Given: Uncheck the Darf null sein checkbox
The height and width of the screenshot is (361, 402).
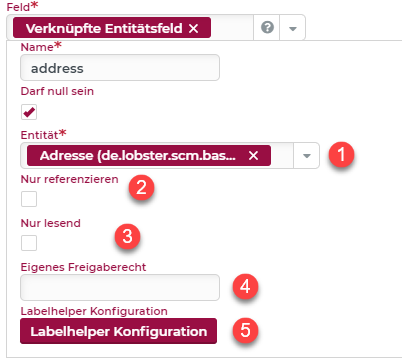Looking at the screenshot, I should click(x=29, y=112).
